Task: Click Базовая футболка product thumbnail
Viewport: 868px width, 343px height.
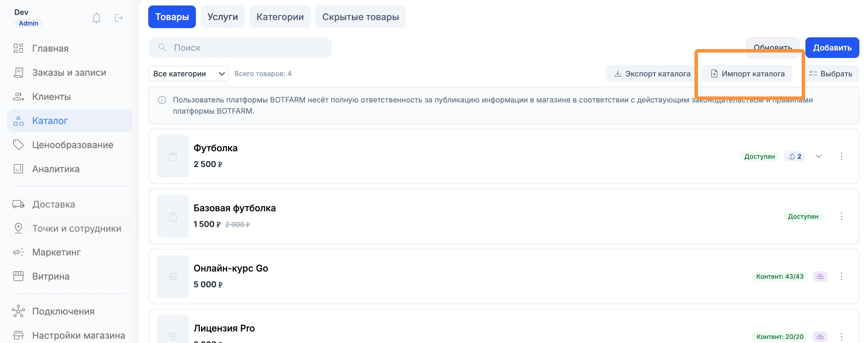Action: coord(173,216)
